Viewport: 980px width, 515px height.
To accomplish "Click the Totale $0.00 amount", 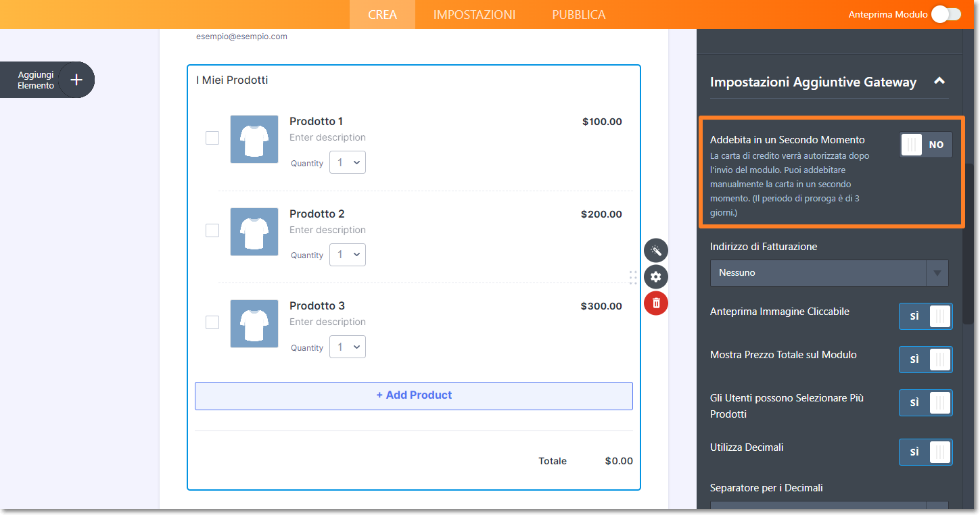I will (x=619, y=461).
